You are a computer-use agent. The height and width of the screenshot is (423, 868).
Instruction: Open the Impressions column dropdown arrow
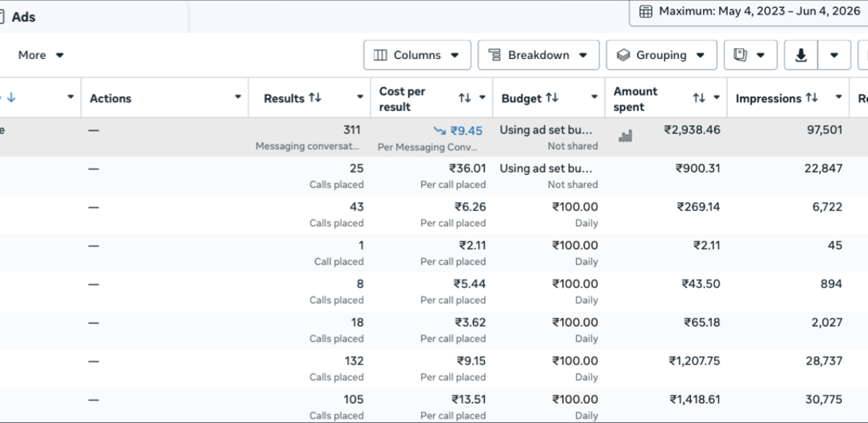click(839, 97)
